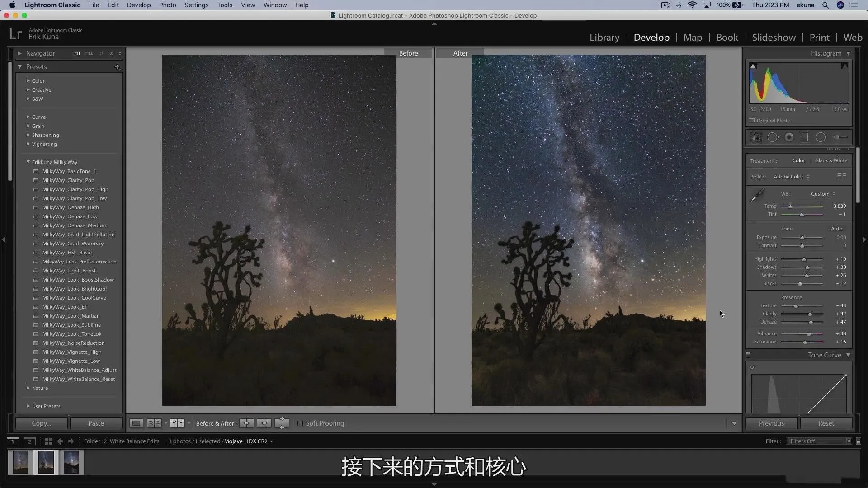Toggle Soft Proofing checkbox

[x=301, y=423]
